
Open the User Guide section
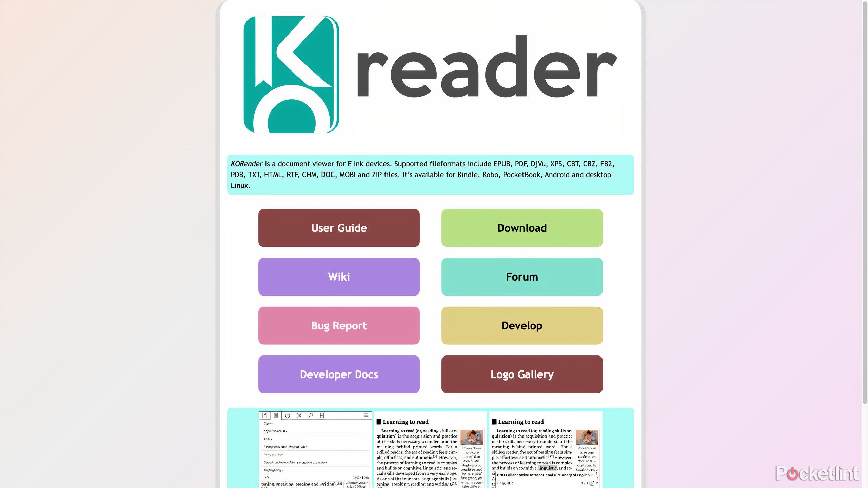(339, 228)
